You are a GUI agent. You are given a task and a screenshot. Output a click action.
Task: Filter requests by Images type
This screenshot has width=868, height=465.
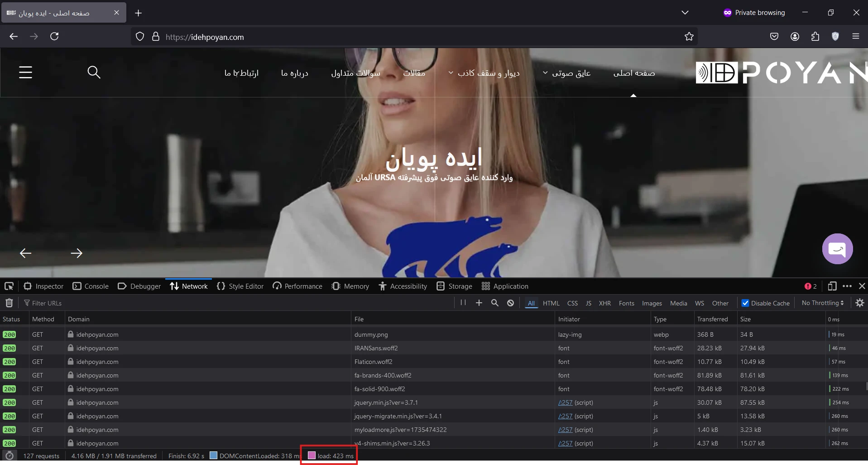coord(652,303)
